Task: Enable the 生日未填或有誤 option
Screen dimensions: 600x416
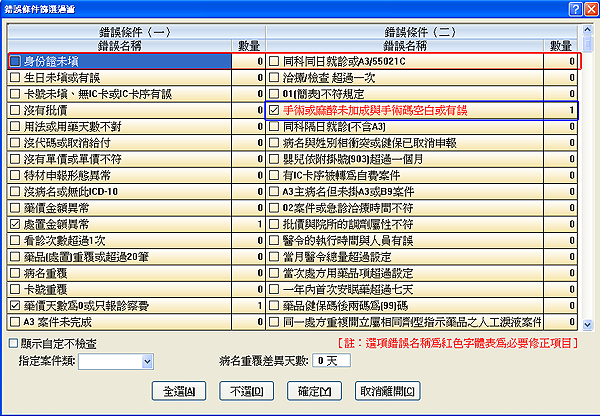Action: [x=15, y=77]
